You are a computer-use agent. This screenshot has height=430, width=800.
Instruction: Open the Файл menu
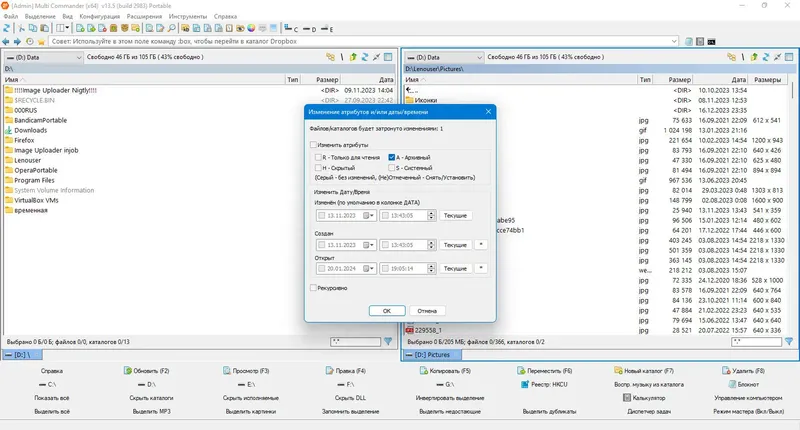coord(10,16)
